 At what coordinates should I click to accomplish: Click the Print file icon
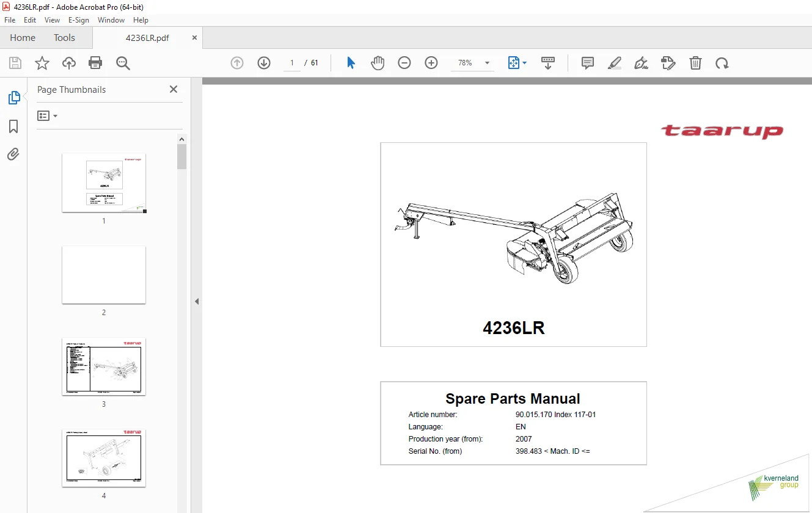pyautogui.click(x=95, y=63)
